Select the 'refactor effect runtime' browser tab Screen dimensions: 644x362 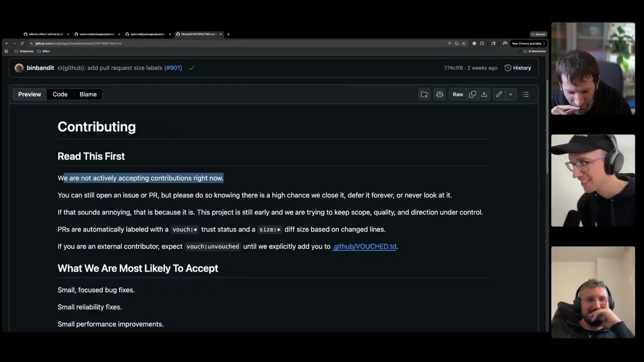tap(46, 34)
